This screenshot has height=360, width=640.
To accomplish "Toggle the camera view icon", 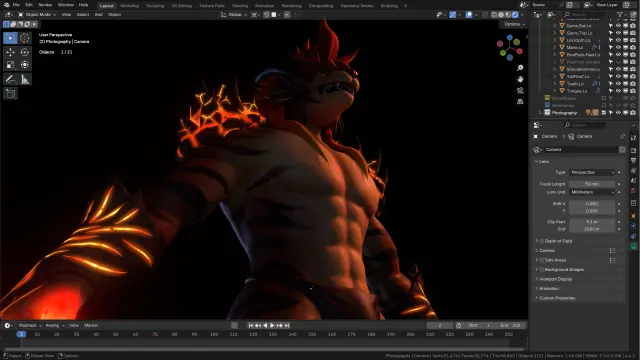I will tap(520, 90).
